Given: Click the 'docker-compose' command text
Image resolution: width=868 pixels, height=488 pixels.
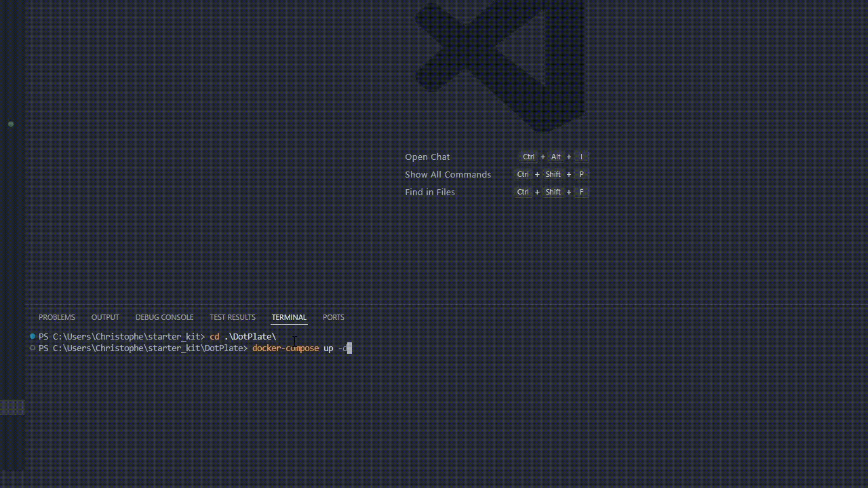Looking at the screenshot, I should click(285, 348).
